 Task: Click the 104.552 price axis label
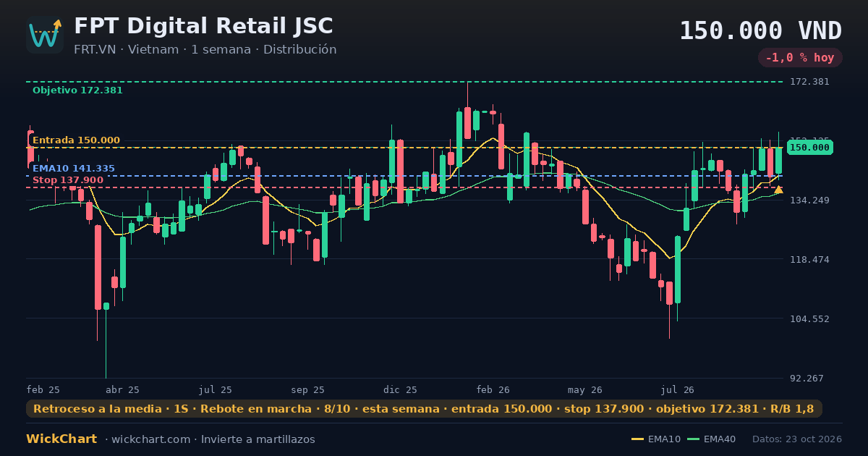tap(809, 319)
